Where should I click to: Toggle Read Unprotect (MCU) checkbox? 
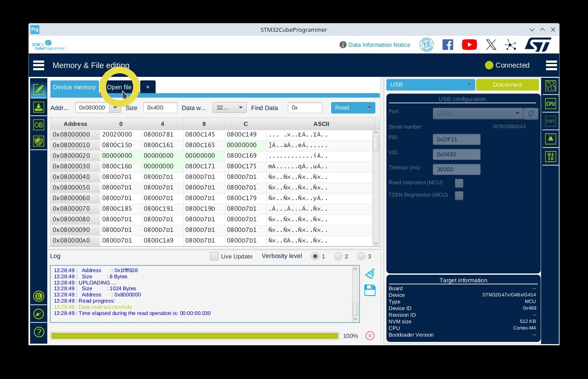pyautogui.click(x=459, y=183)
